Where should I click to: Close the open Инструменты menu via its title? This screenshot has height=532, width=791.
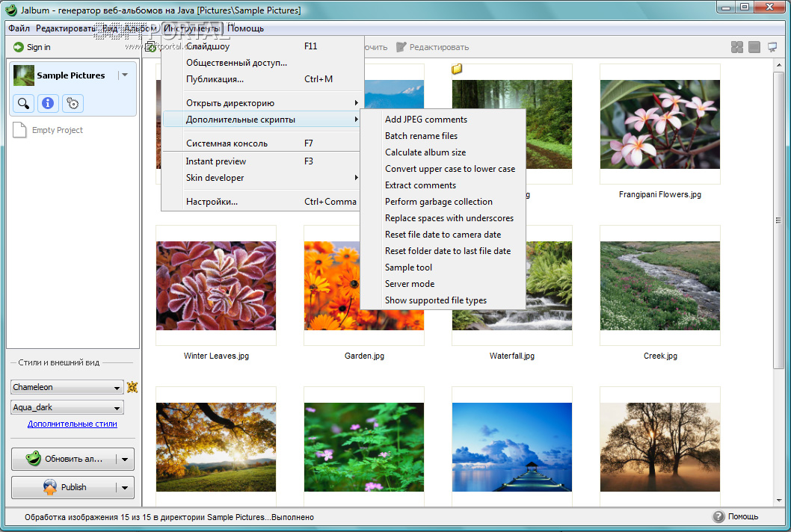192,28
